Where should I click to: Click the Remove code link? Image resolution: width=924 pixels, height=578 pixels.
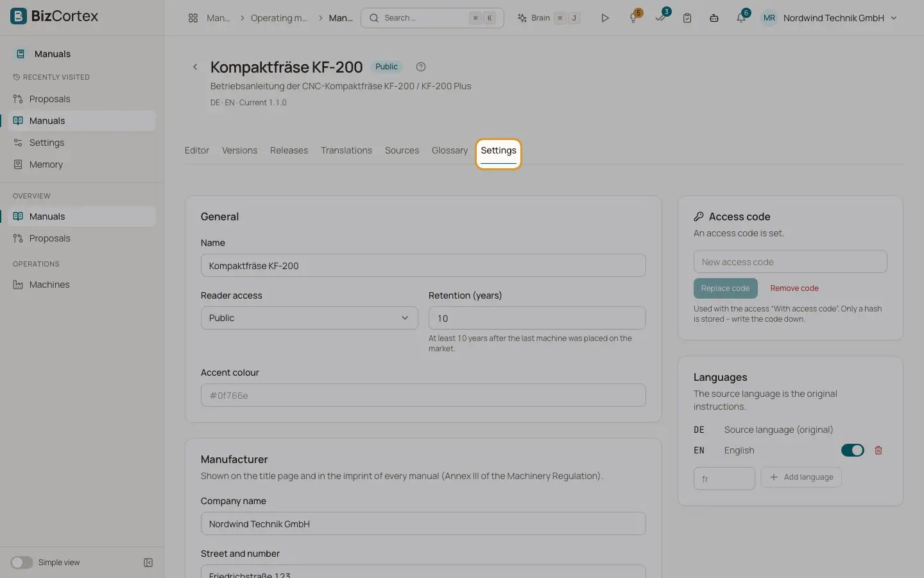click(x=794, y=288)
